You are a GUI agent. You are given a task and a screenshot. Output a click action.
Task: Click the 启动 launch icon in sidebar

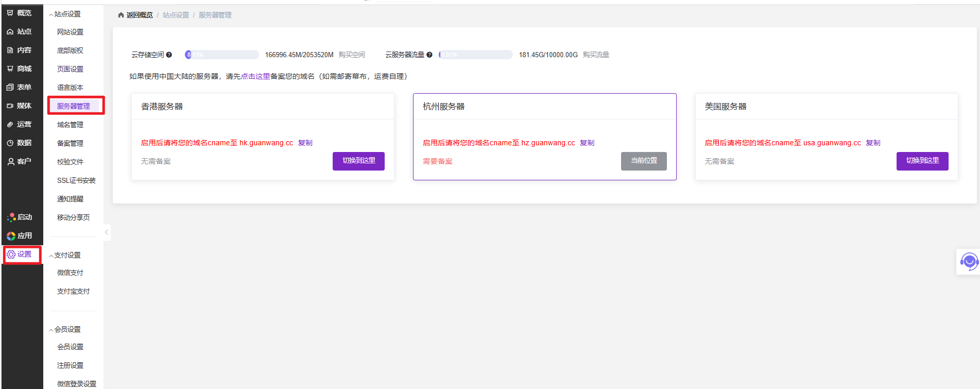pos(11,217)
